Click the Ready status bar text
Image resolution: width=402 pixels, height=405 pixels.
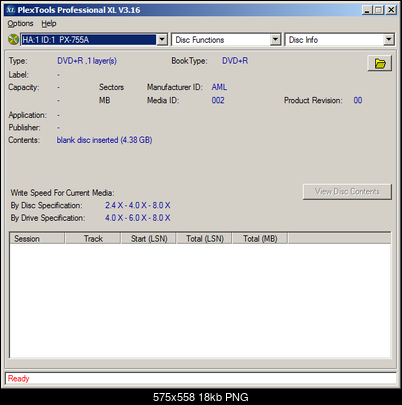point(19,379)
